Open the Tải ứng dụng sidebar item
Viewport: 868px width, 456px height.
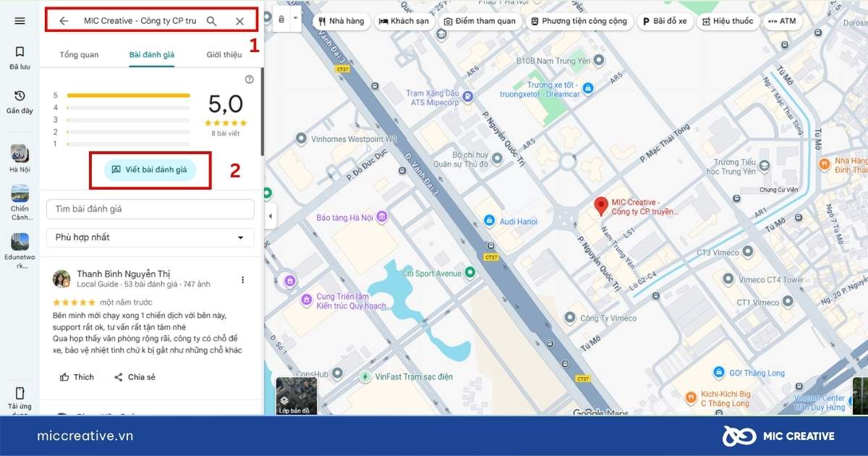pos(20,401)
